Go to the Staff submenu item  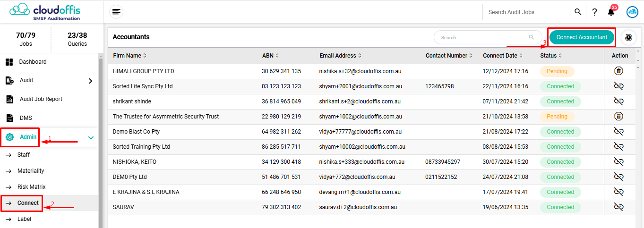[x=24, y=155]
